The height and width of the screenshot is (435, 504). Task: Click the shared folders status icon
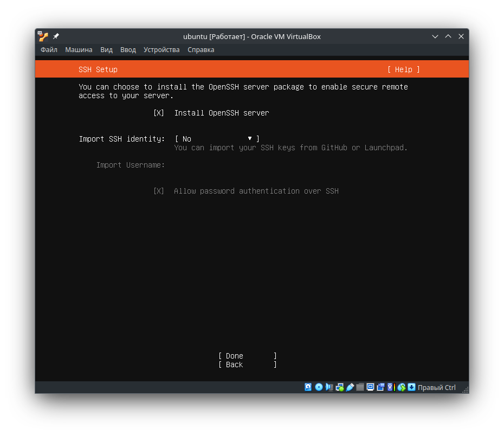click(x=360, y=387)
